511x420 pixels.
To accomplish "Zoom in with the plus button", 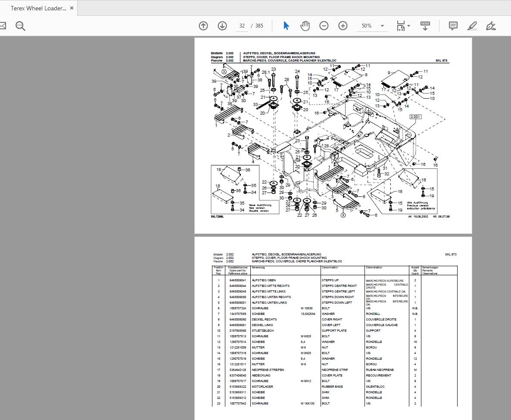I will [343, 26].
